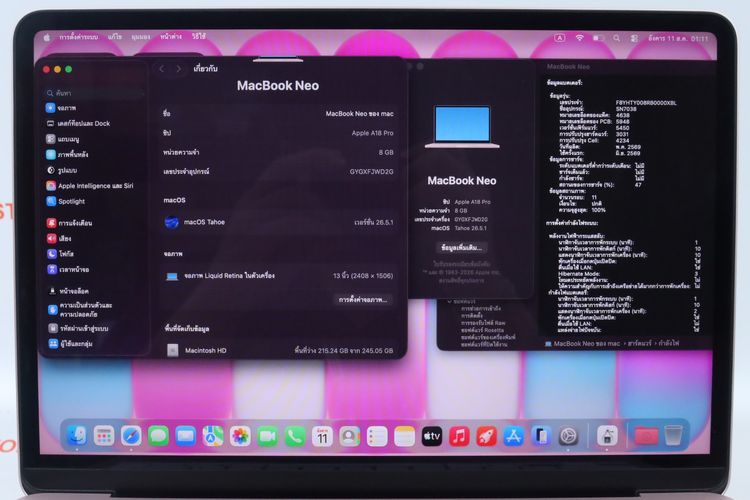This screenshot has width=750, height=500.
Task: Go forward with the right chevron
Action: 179,69
